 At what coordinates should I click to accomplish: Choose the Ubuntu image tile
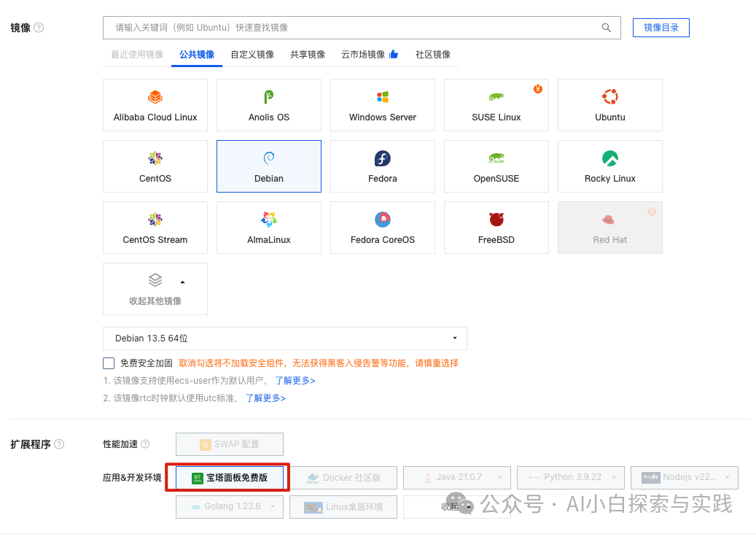point(610,105)
